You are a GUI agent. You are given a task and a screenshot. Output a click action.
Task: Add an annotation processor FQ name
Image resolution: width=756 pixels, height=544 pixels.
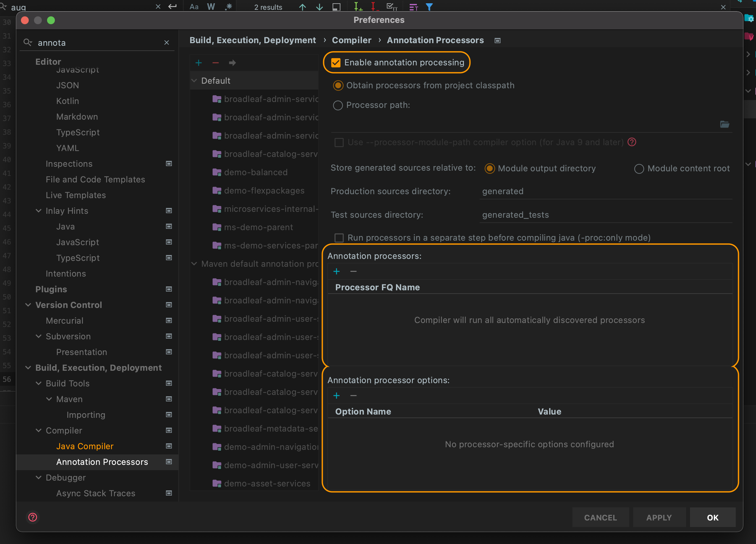pyautogui.click(x=337, y=271)
